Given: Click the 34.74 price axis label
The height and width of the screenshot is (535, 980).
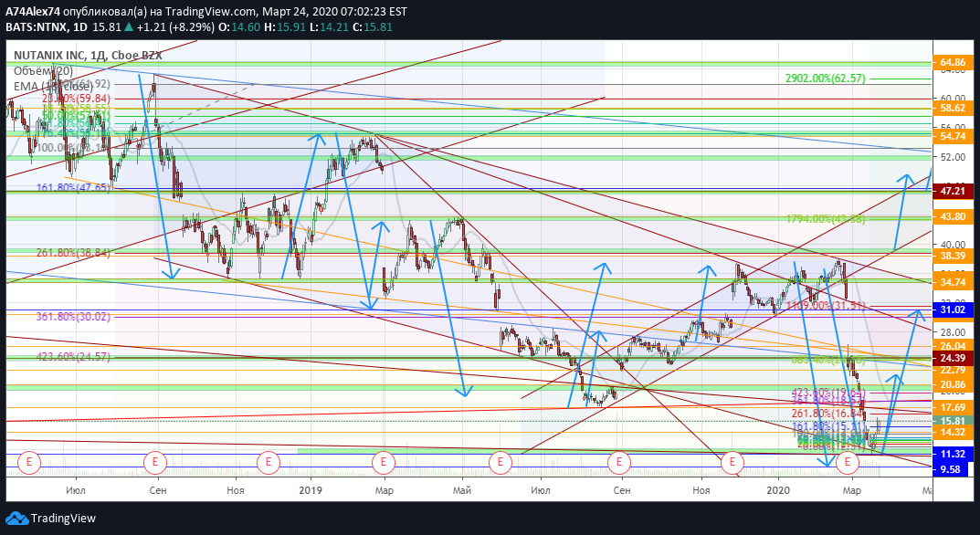Looking at the screenshot, I should pos(953,282).
